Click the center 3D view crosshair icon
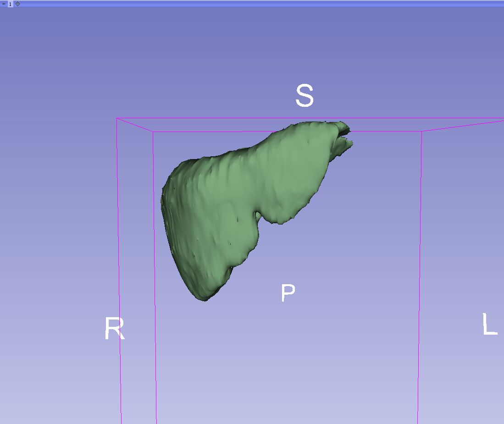This screenshot has width=504, height=424. 18,4
